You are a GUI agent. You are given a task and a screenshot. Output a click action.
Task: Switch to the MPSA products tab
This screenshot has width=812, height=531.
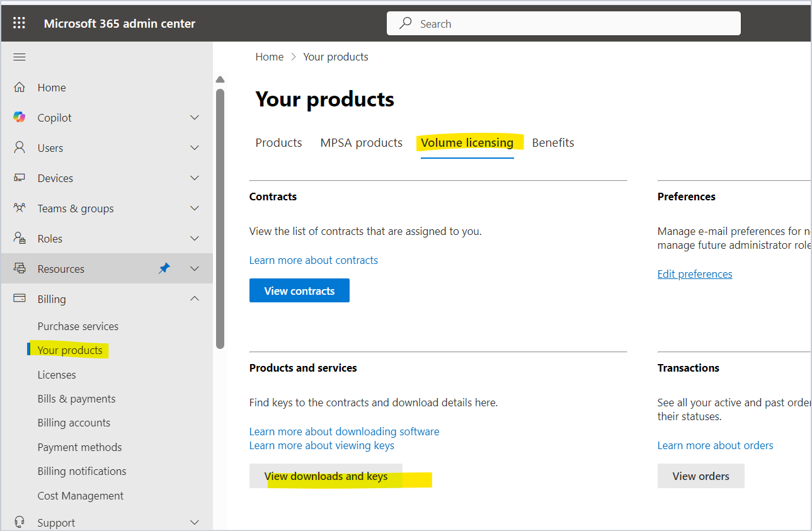[361, 143]
